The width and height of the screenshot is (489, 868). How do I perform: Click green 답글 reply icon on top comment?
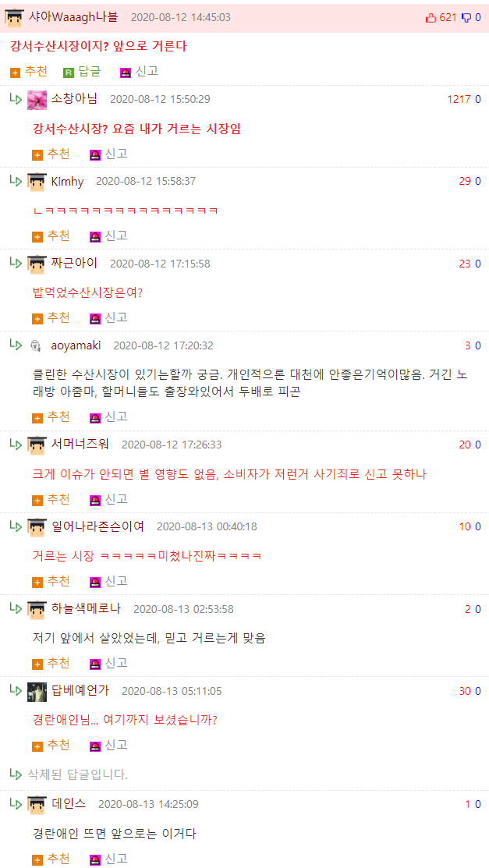(69, 72)
